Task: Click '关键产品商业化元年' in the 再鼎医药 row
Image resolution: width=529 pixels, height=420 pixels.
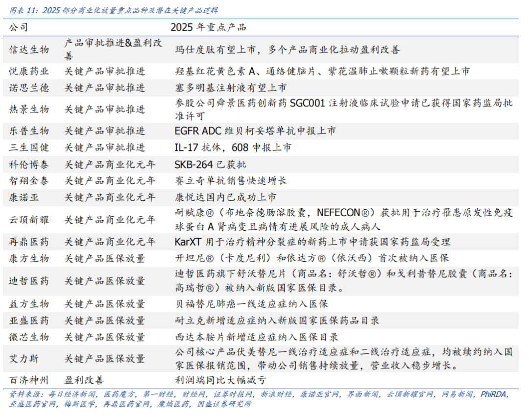Action: [110, 242]
